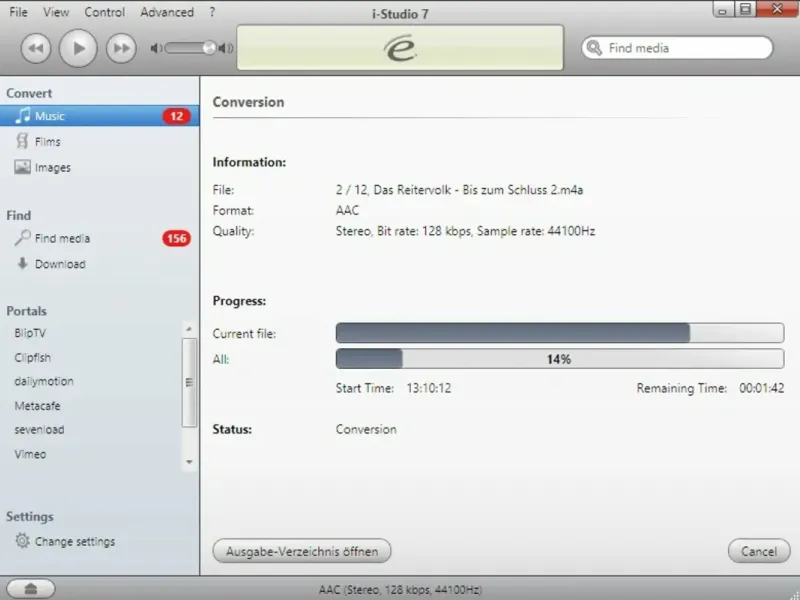Select the Vimeo portal
This screenshot has height=600, width=800.
(30, 454)
